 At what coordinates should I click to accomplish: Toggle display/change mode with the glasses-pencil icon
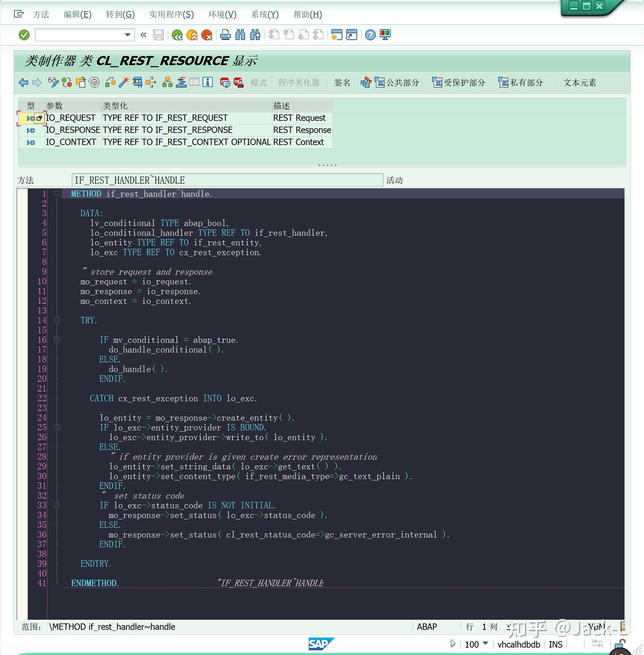(53, 82)
